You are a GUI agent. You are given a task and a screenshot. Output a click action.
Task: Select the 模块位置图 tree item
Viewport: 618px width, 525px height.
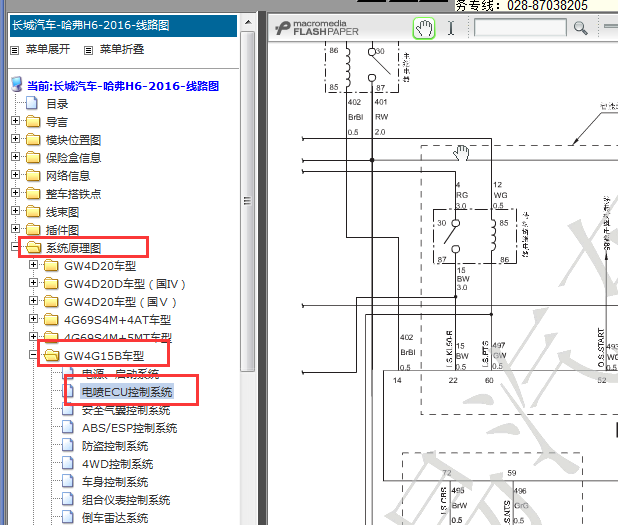point(73,140)
